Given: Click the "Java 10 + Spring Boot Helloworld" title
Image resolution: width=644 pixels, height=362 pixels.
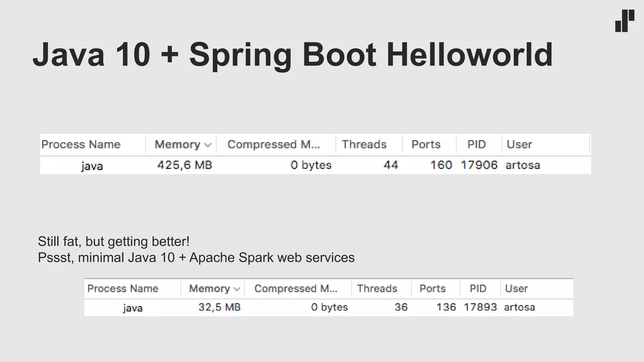Looking at the screenshot, I should coord(292,55).
